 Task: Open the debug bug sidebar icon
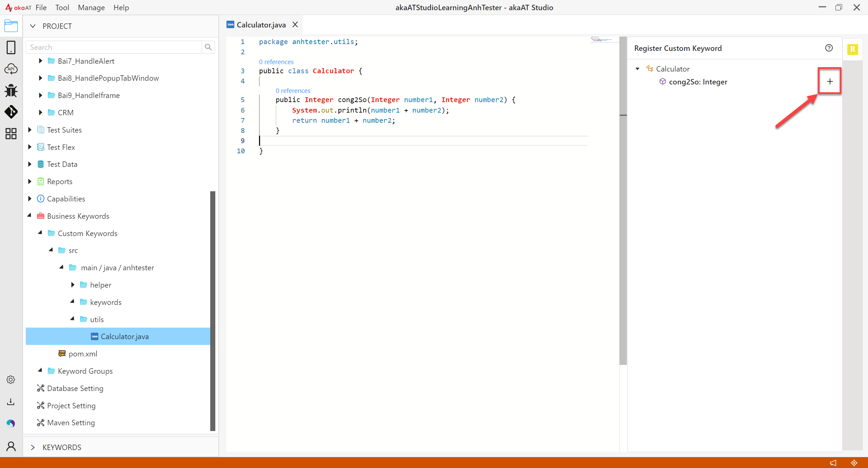pos(11,91)
